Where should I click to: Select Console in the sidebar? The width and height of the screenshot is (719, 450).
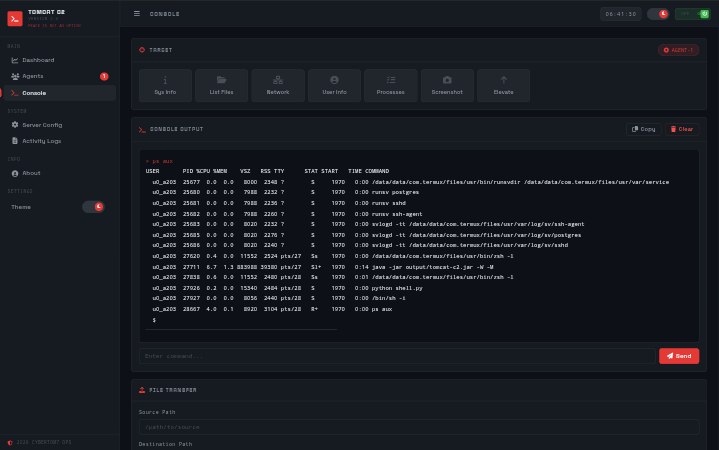tap(59, 93)
